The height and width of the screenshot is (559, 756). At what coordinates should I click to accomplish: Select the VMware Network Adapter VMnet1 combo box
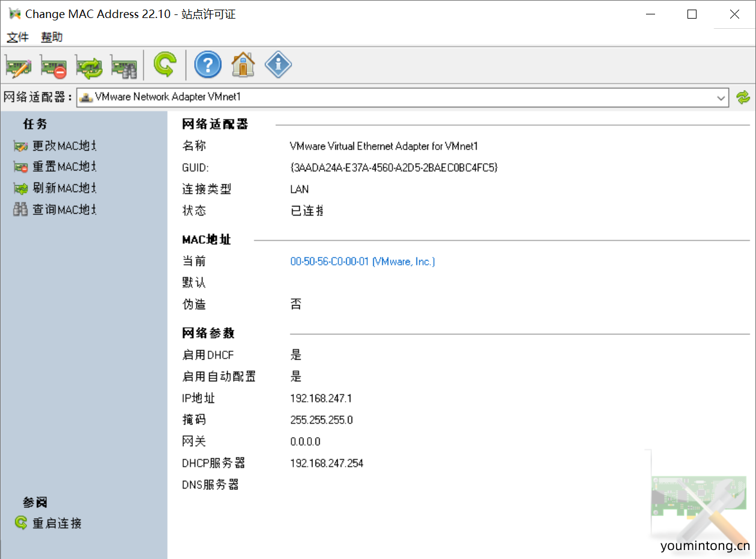pos(402,97)
